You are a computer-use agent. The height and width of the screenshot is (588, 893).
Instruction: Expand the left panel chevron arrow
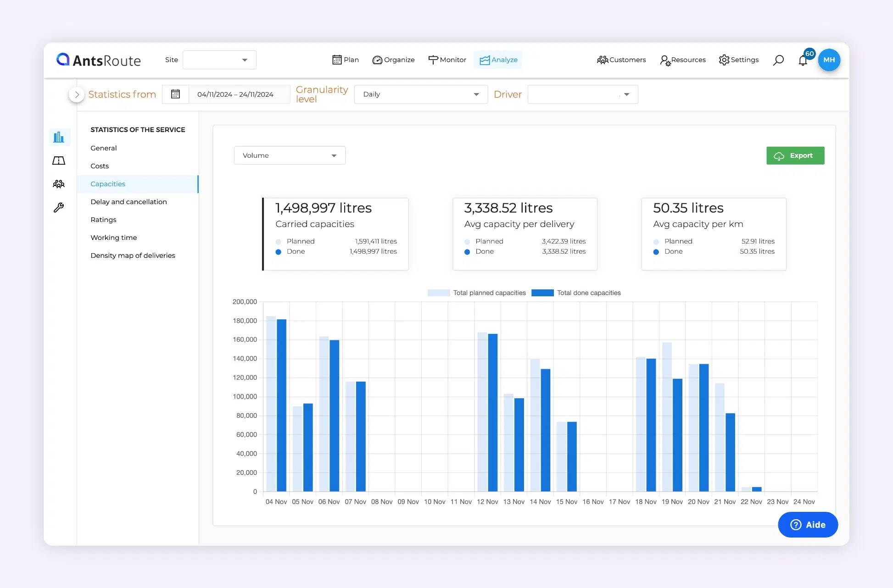(77, 94)
